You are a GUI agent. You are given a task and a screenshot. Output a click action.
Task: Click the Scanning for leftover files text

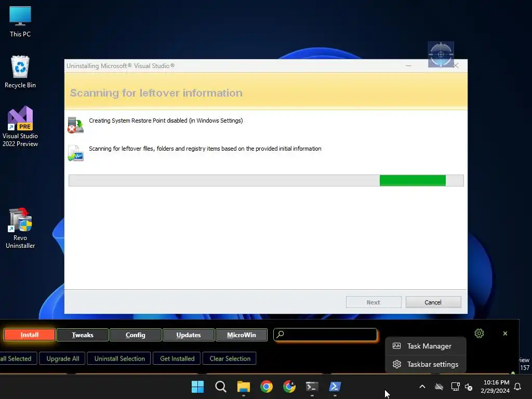[205, 149]
